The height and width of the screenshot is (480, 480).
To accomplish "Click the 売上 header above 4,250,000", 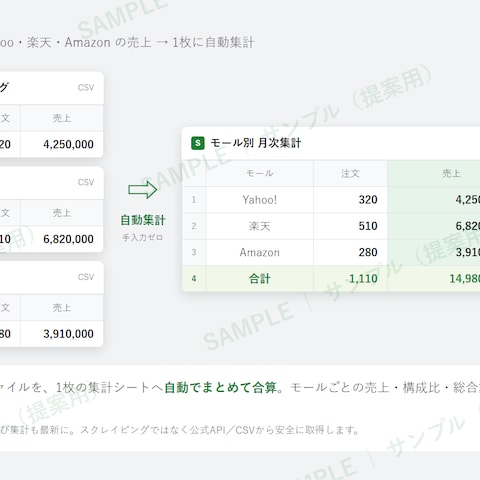I will click(x=62, y=118).
